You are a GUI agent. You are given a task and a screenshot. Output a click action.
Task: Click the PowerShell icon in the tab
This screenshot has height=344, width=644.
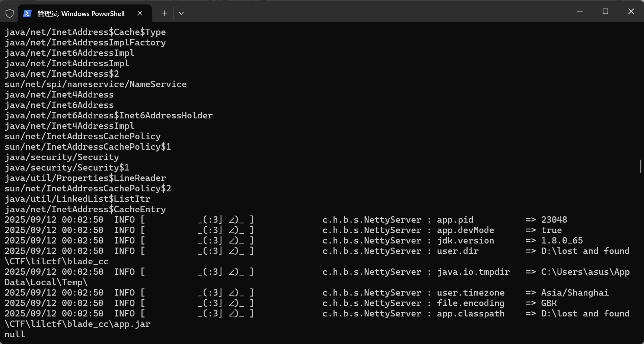[27, 13]
